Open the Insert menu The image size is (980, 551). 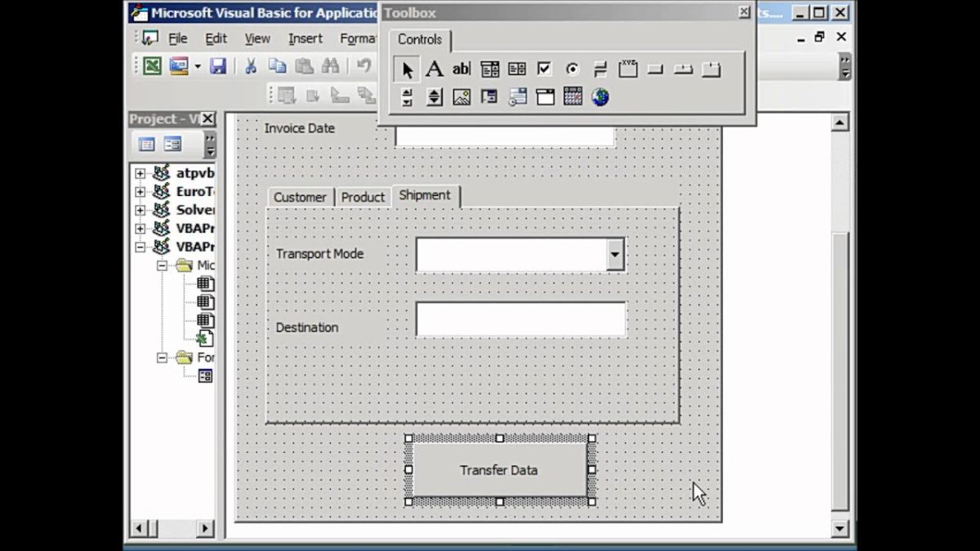tap(305, 38)
